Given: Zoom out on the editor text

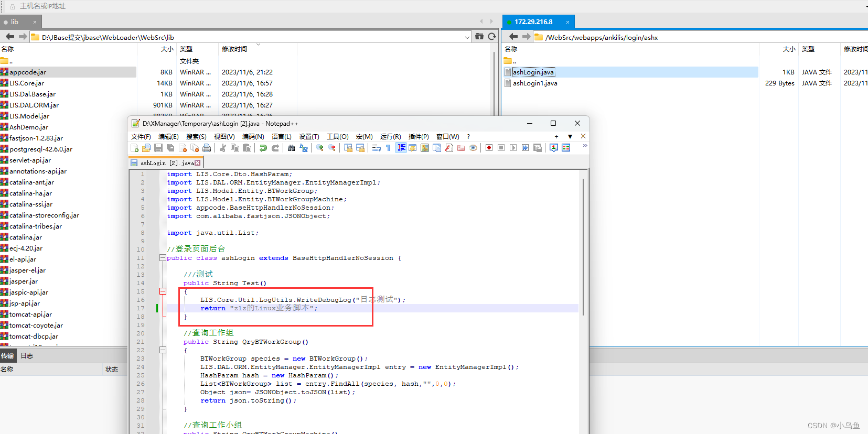Looking at the screenshot, I should (x=332, y=148).
